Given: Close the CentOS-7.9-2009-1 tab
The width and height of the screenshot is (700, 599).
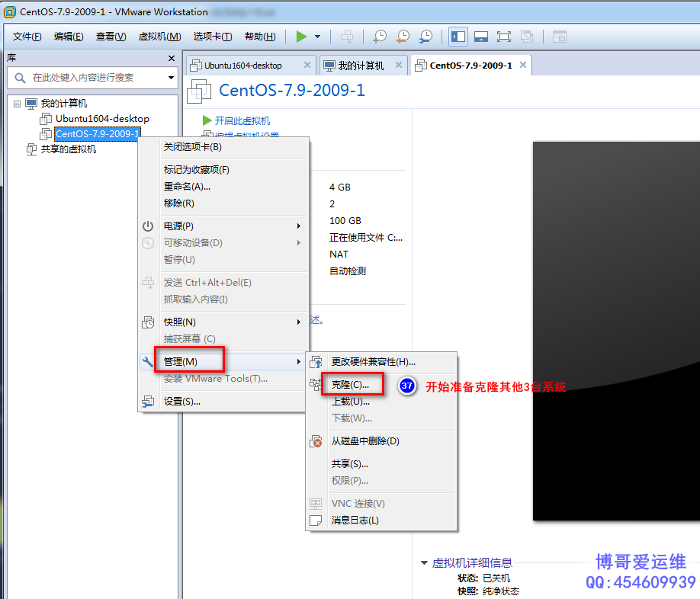Looking at the screenshot, I should tap(523, 65).
